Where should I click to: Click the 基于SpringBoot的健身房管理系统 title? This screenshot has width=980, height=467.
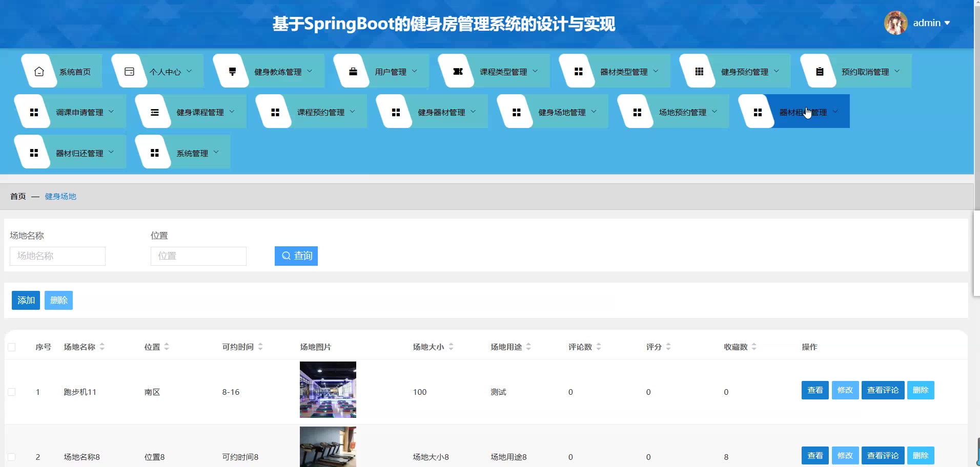click(444, 24)
